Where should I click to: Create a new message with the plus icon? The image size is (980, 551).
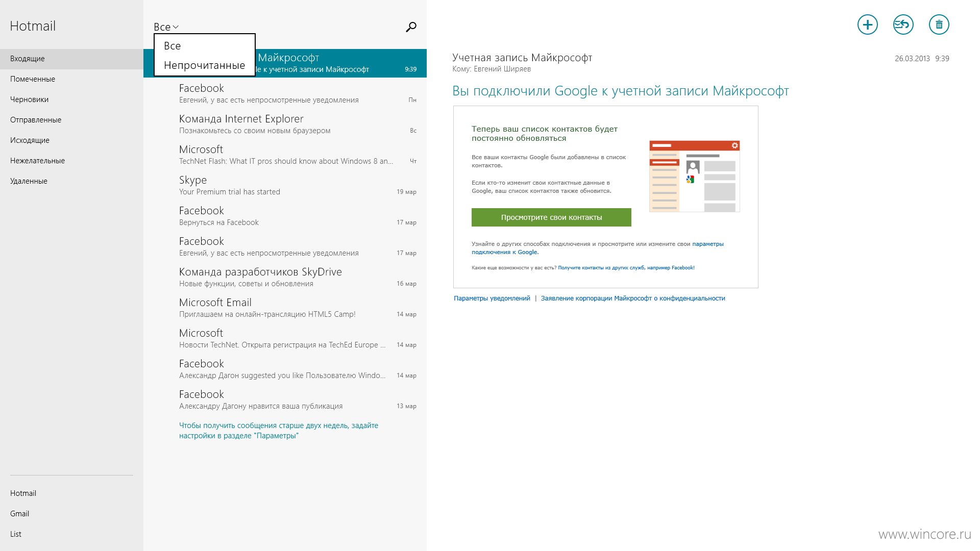point(867,24)
